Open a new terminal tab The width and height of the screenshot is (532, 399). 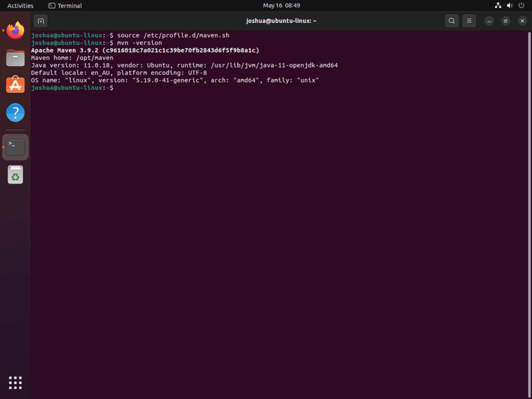click(x=41, y=21)
